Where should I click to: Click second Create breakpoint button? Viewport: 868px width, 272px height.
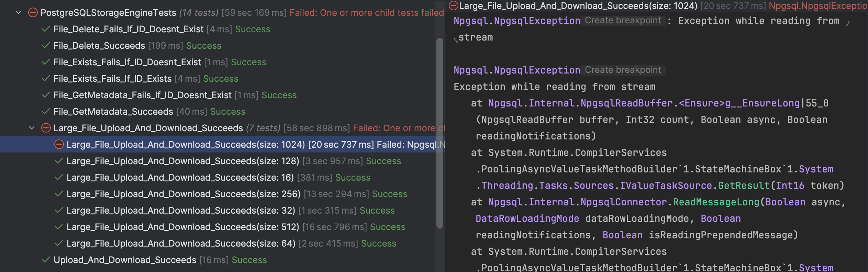[623, 70]
